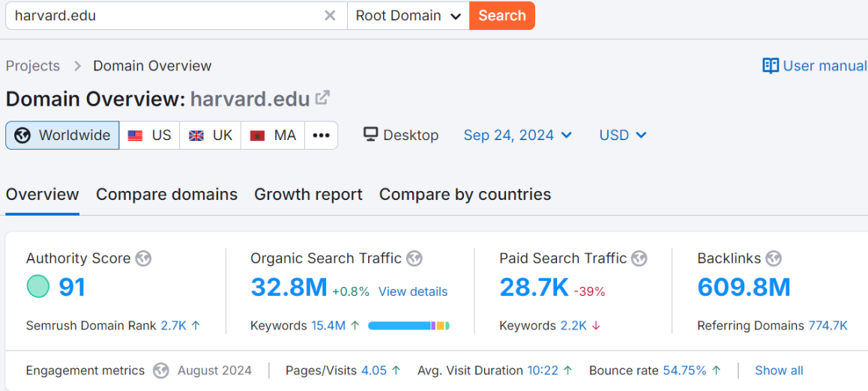Screen dimensions: 868x391
Task: Click globe icon beside Backlinks
Action: click(x=774, y=258)
